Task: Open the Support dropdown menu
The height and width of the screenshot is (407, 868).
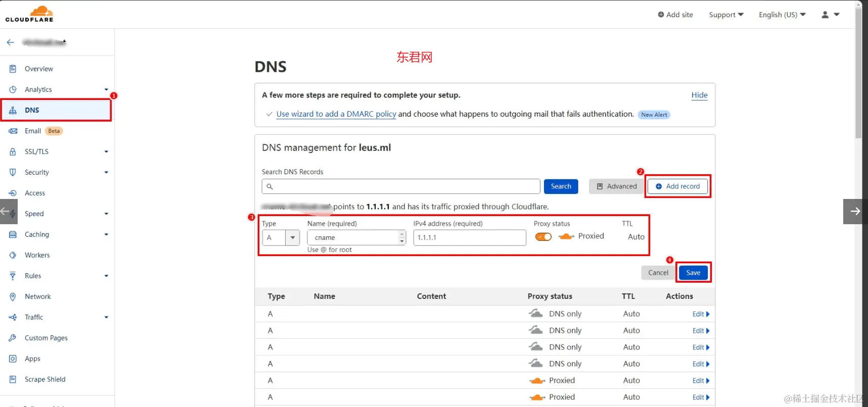Action: click(x=726, y=15)
